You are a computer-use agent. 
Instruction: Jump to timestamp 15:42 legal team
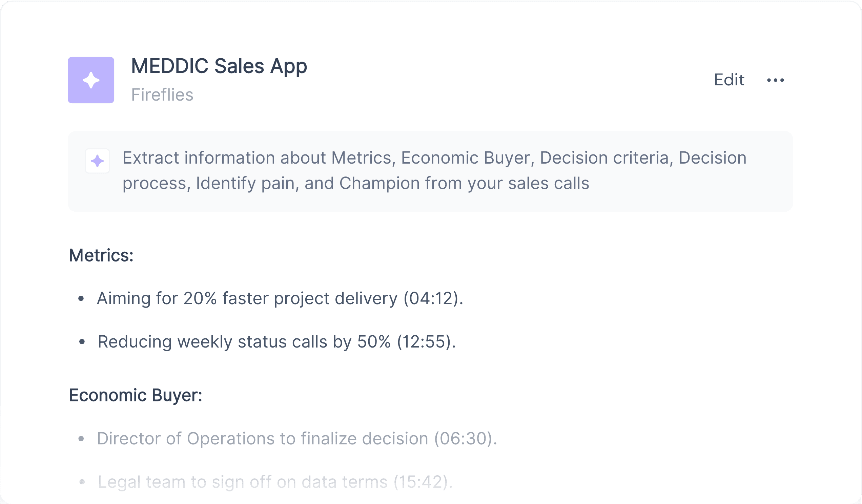coord(421,482)
